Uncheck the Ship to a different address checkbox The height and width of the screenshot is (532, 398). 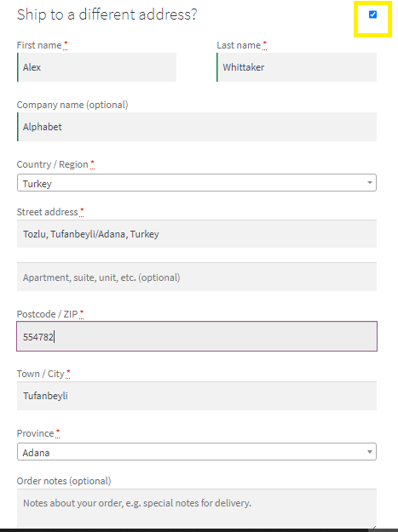coord(372,14)
